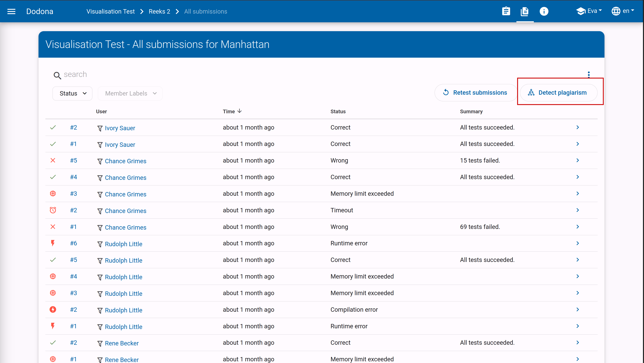Open the submissions documents icon in navbar

point(525,11)
